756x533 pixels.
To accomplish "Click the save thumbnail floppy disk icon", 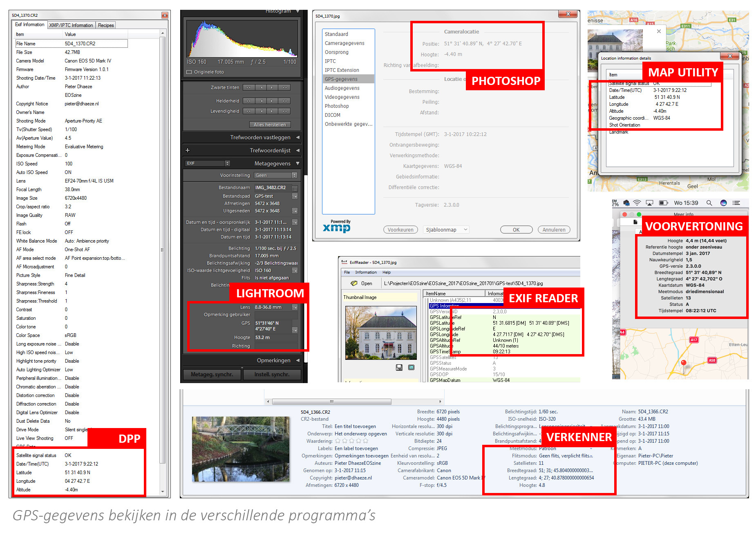I will [399, 368].
